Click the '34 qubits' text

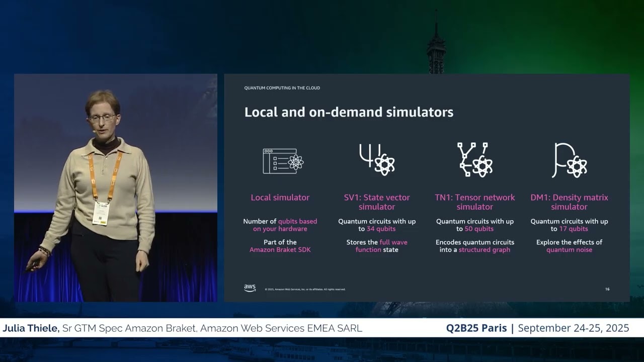(x=381, y=229)
